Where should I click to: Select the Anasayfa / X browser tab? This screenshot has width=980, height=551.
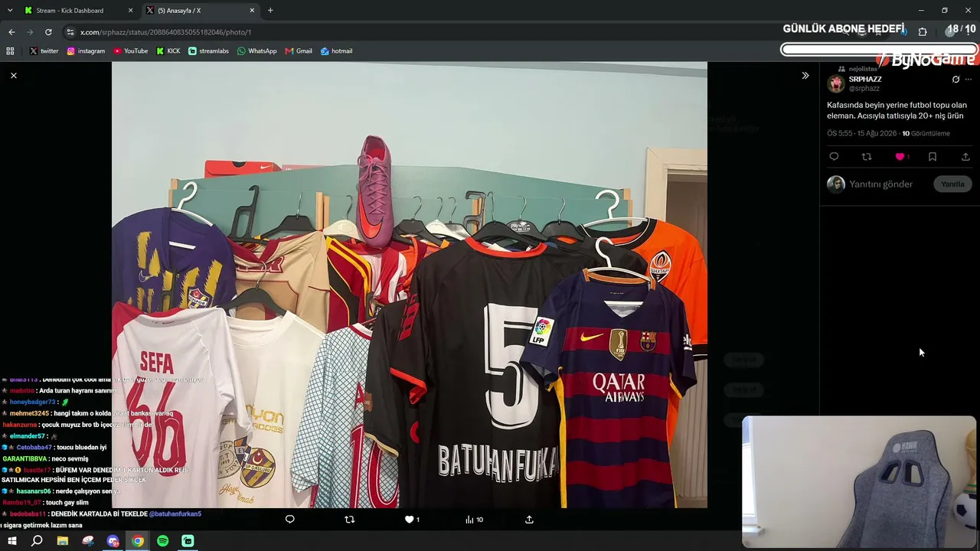pos(199,11)
